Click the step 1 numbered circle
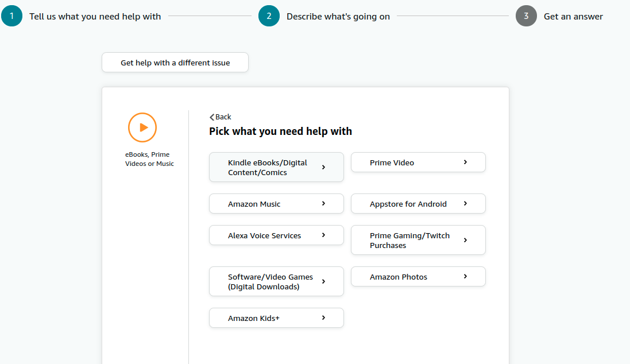 click(x=11, y=16)
